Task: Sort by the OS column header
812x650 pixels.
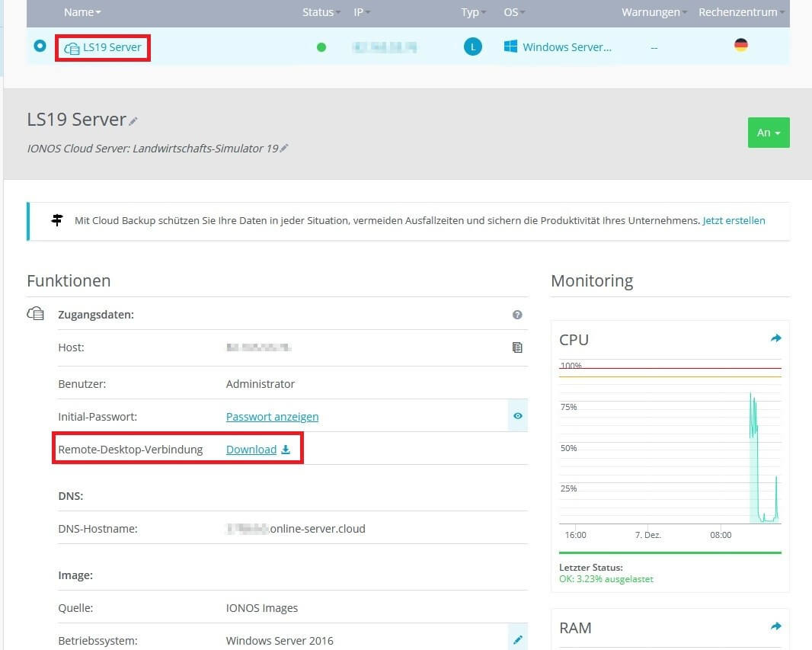Action: (513, 12)
